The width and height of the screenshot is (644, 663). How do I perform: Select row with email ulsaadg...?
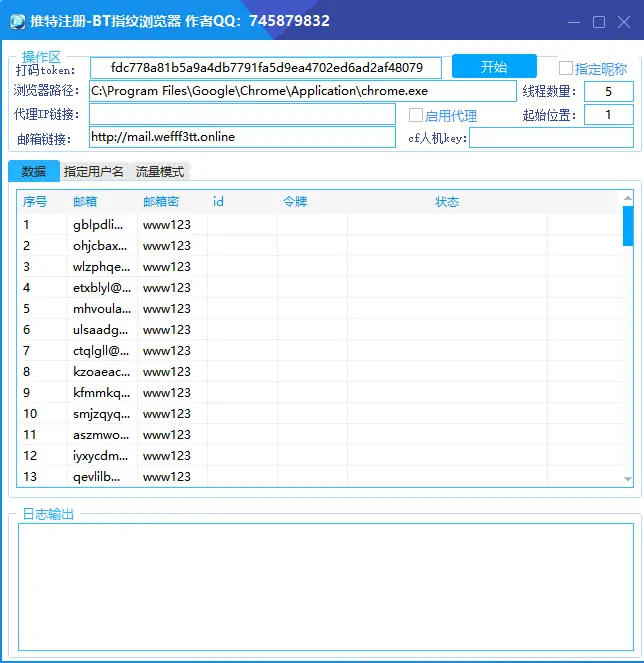(x=321, y=330)
